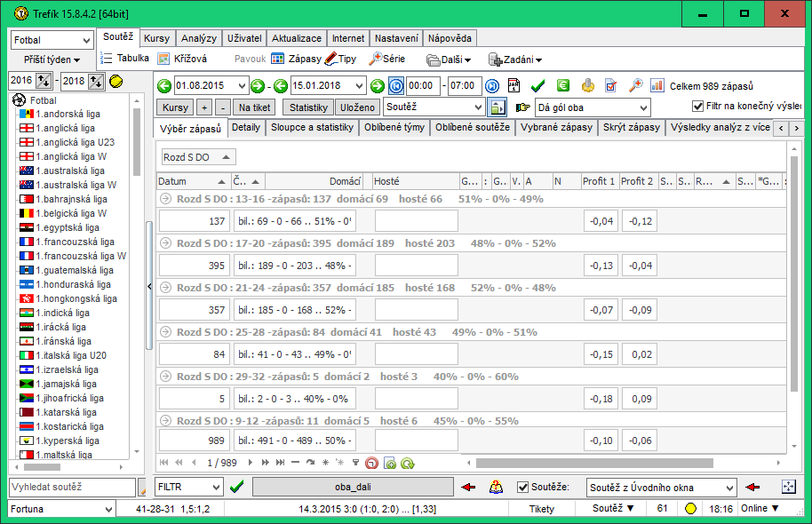Viewport: 812px width, 524px height.
Task: Open the Křížová cross table
Action: 182,59
